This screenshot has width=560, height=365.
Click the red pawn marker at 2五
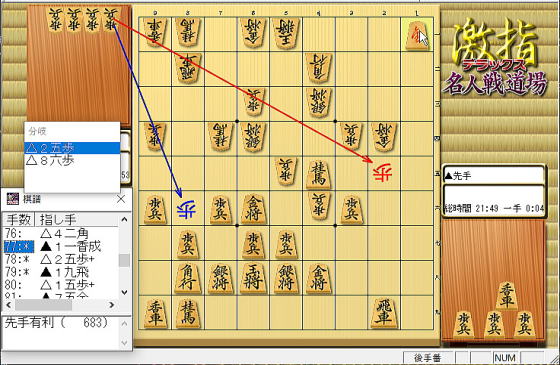tap(383, 172)
